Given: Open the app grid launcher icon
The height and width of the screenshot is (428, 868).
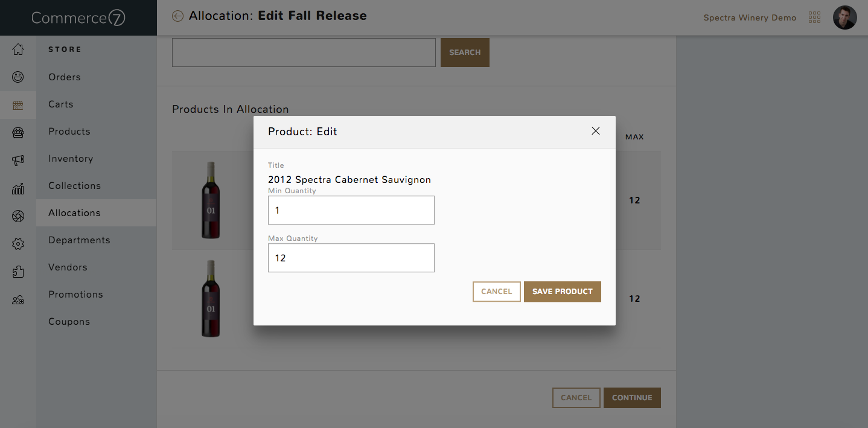Looking at the screenshot, I should pos(814,18).
